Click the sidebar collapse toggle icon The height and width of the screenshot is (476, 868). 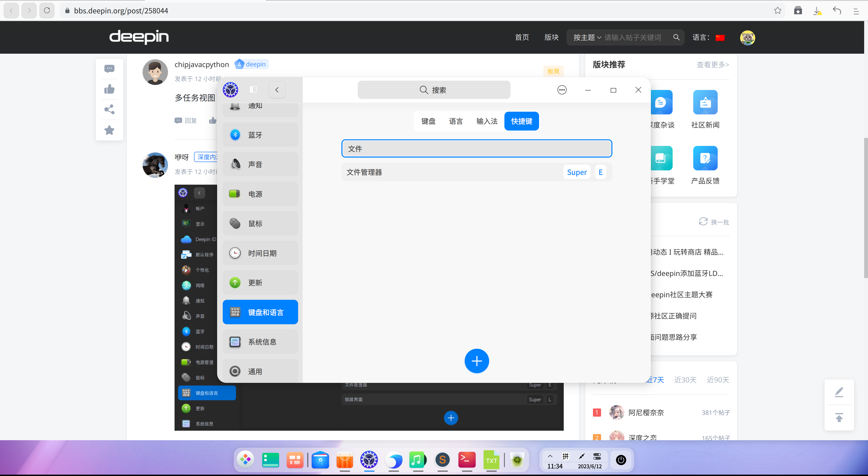pos(253,90)
